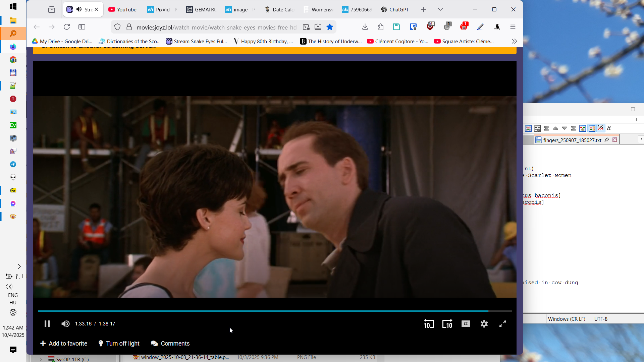Expand the hidden taskbar icons chevron
This screenshot has width=644, height=362.
tap(19, 266)
